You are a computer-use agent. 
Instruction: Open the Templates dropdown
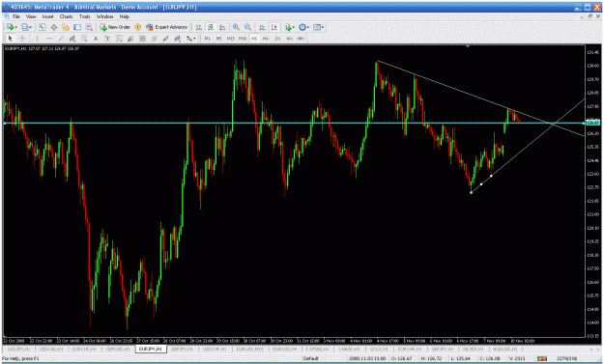318,27
